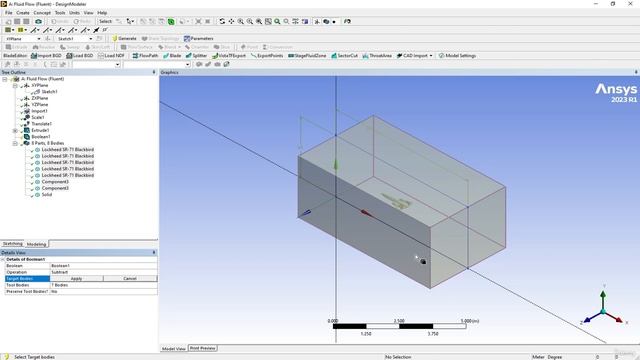Click the SectorCut tool

pyautogui.click(x=344, y=56)
